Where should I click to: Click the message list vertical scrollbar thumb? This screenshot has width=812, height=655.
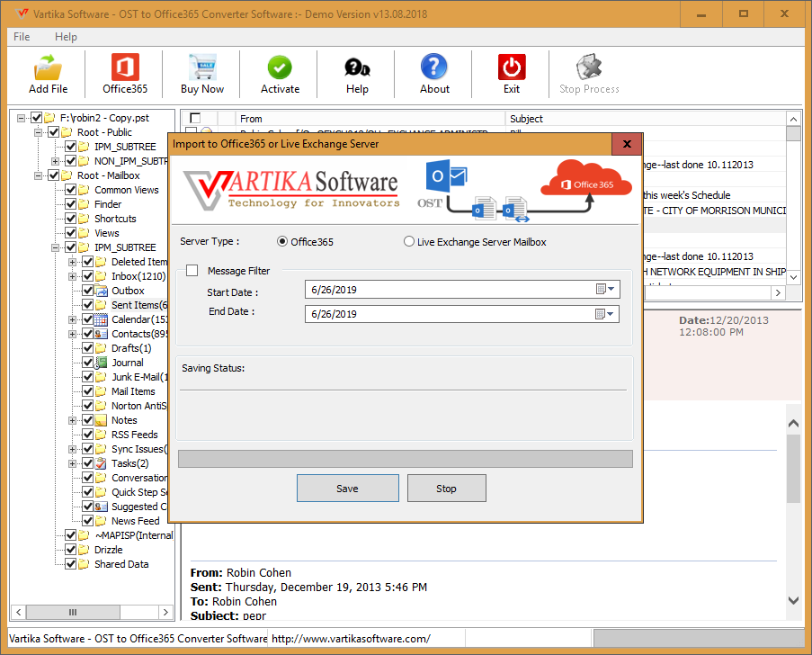(793, 134)
